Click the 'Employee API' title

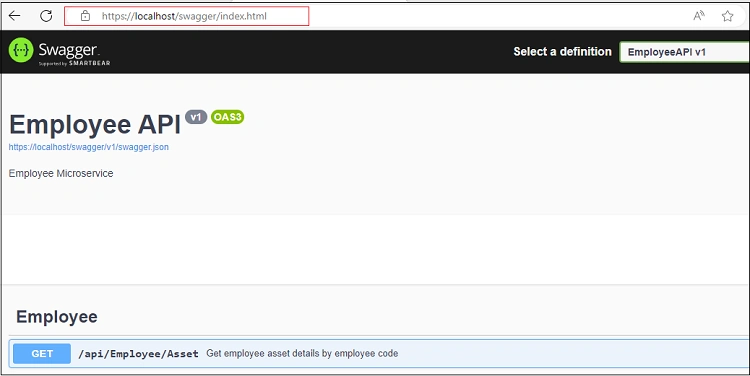point(95,124)
